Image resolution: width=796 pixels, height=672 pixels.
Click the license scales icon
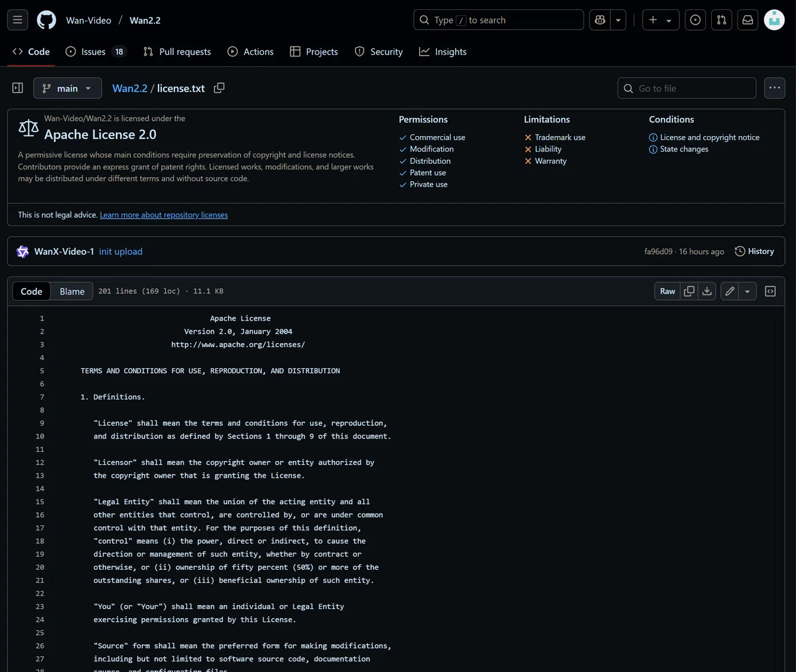pyautogui.click(x=29, y=128)
